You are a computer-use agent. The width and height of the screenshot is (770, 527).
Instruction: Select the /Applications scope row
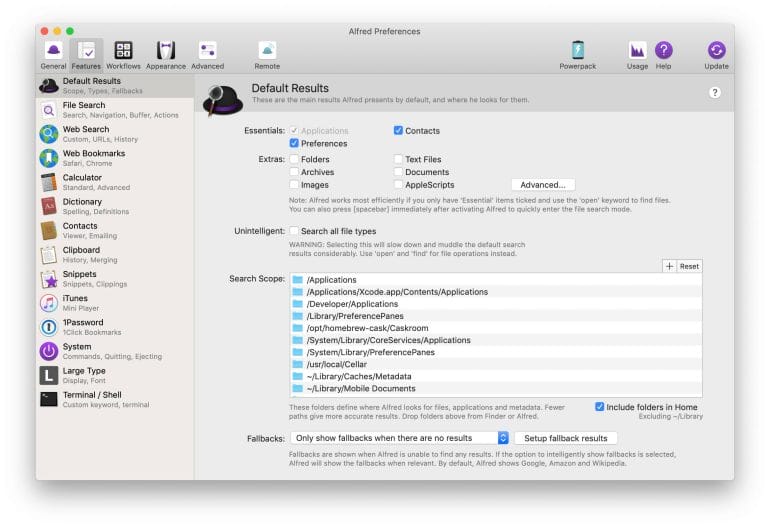pyautogui.click(x=496, y=279)
